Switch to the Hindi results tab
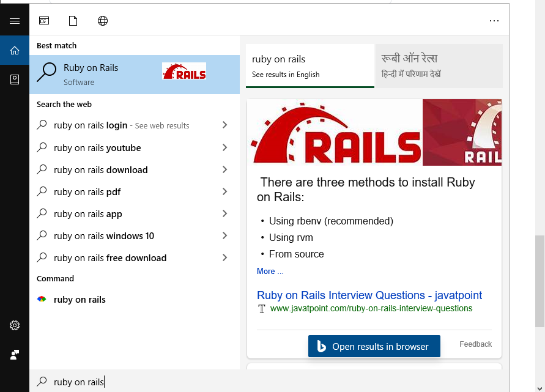Viewport: 545px width, 392px height. (439, 66)
